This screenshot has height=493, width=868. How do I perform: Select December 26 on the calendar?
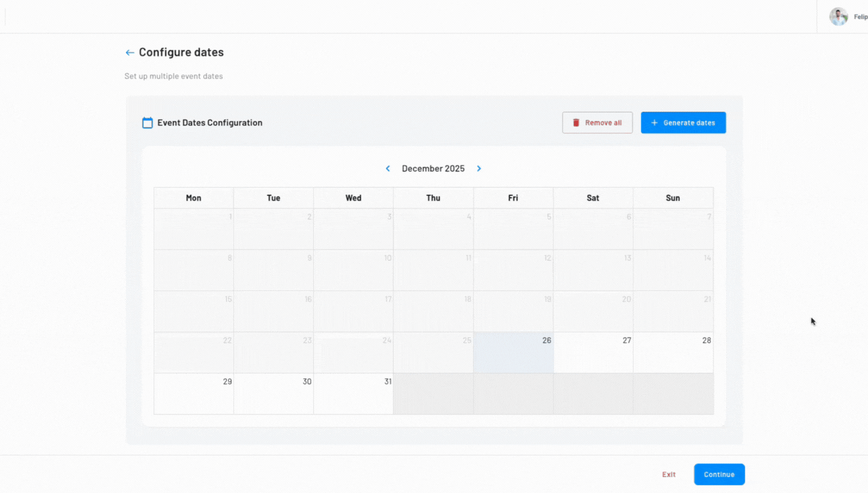513,352
